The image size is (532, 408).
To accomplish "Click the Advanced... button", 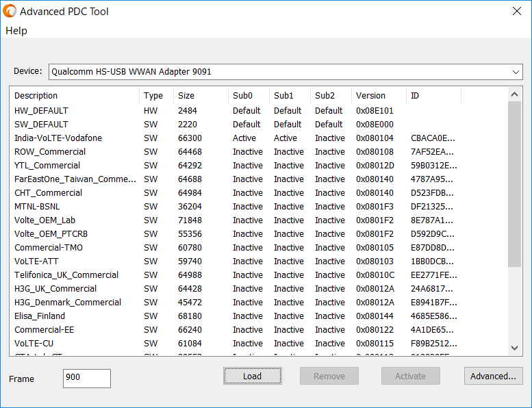I will point(493,376).
